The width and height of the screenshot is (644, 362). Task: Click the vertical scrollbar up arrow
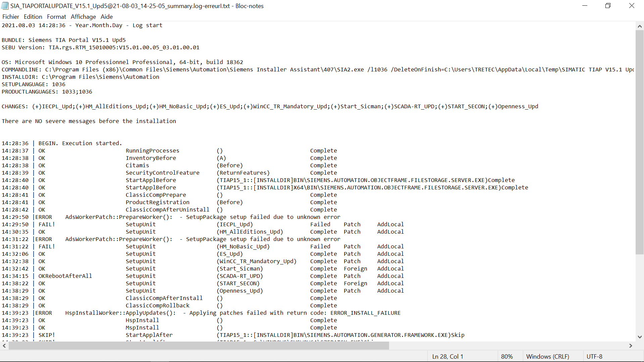coord(640,26)
